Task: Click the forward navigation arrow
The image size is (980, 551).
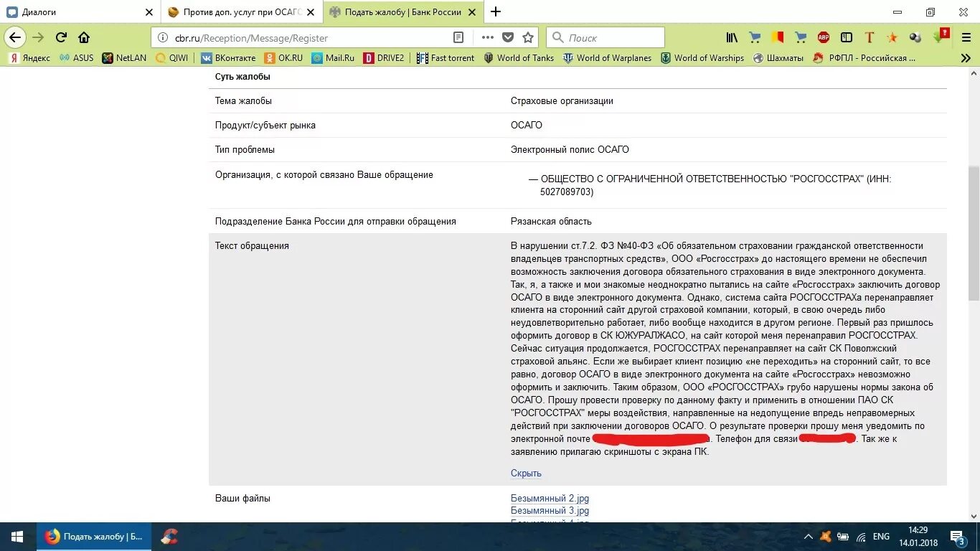Action: click(38, 38)
